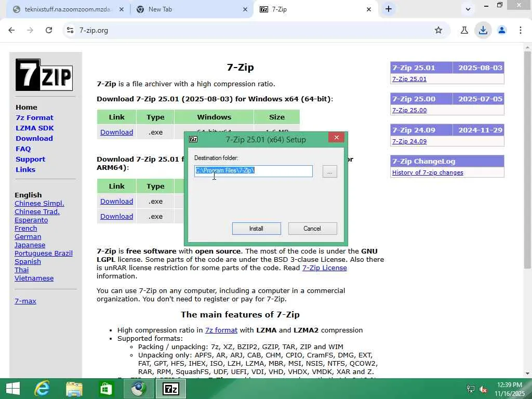Viewport: 532px width, 399px height.
Task: Click the Destination folder path field
Action: pos(254,171)
